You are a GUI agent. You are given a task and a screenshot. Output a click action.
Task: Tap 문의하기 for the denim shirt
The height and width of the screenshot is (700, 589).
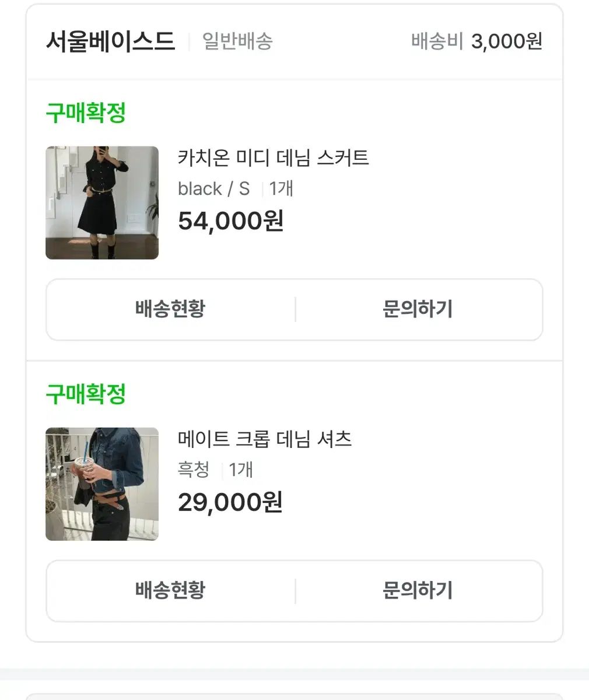coord(418,590)
